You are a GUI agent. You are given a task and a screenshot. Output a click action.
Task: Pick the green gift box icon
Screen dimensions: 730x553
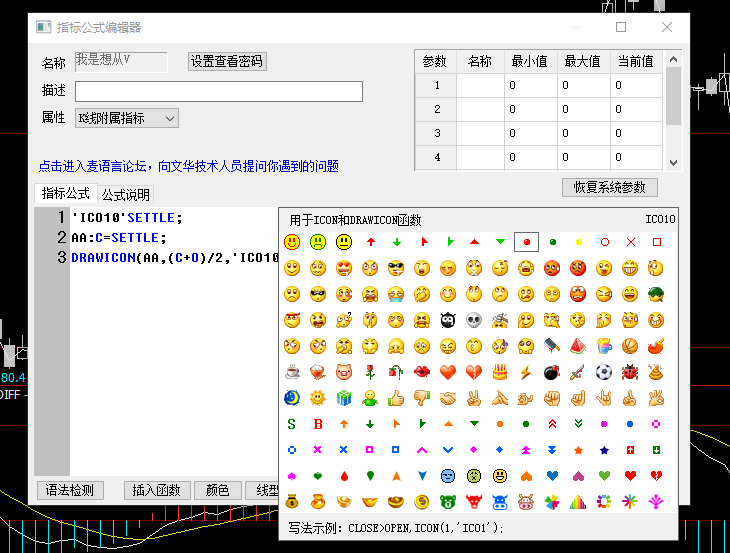tap(344, 398)
